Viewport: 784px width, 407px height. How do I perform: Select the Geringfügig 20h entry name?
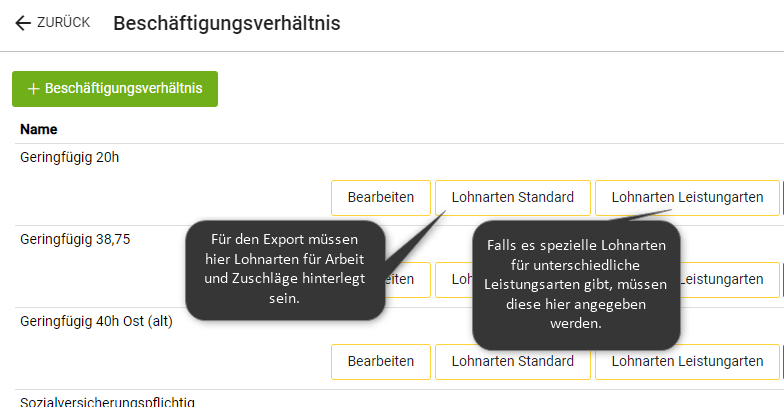70,157
